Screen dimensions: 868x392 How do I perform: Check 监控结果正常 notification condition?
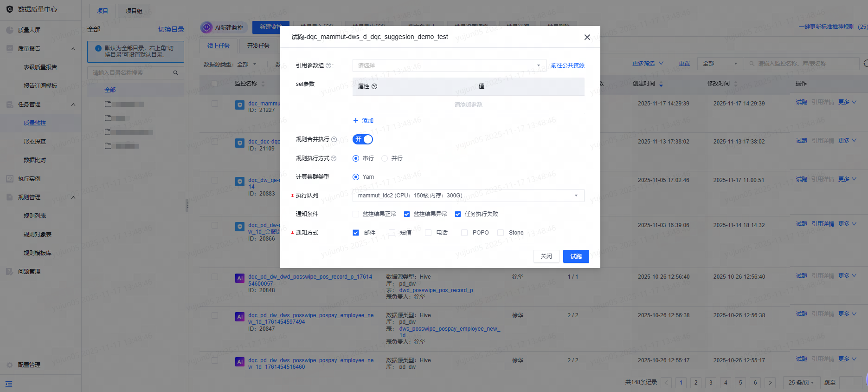pyautogui.click(x=356, y=214)
